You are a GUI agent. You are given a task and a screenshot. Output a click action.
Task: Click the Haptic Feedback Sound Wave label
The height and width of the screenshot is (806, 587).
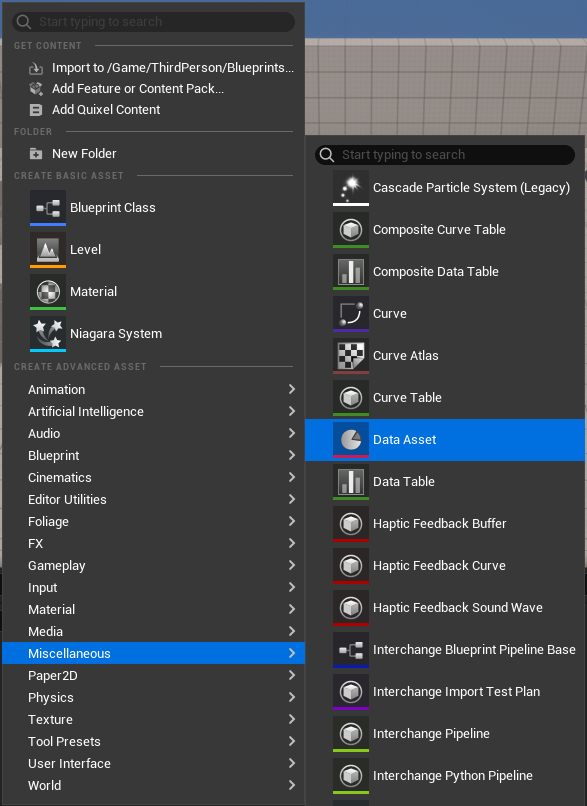[458, 608]
